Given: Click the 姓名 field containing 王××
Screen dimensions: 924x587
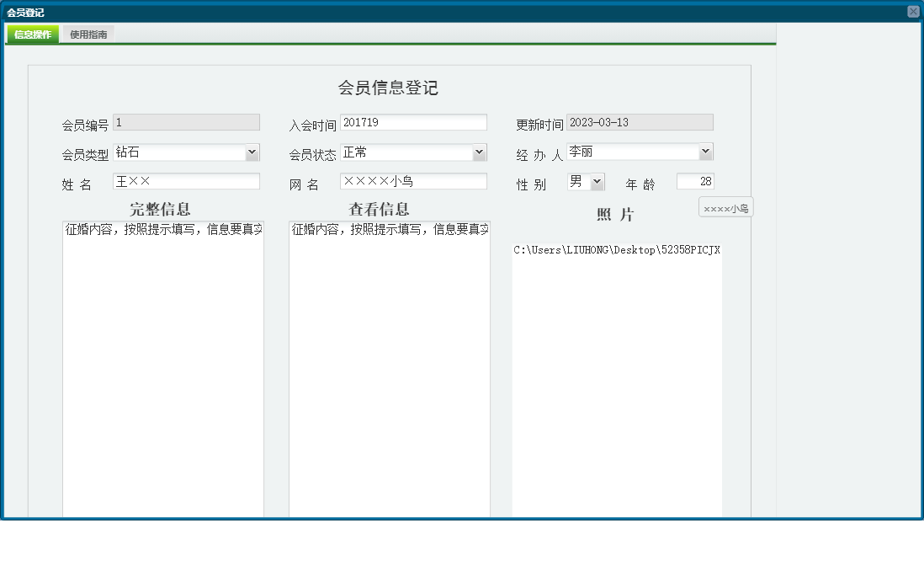Looking at the screenshot, I should 185,180.
